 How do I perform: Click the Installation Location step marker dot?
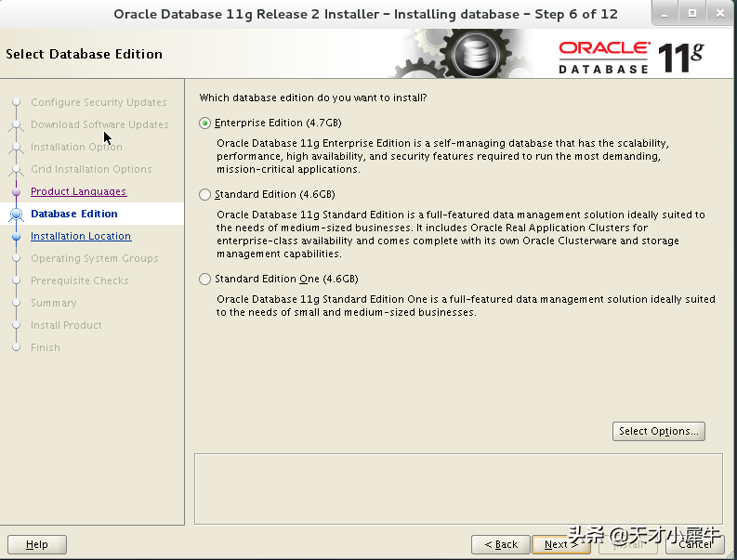[17, 236]
